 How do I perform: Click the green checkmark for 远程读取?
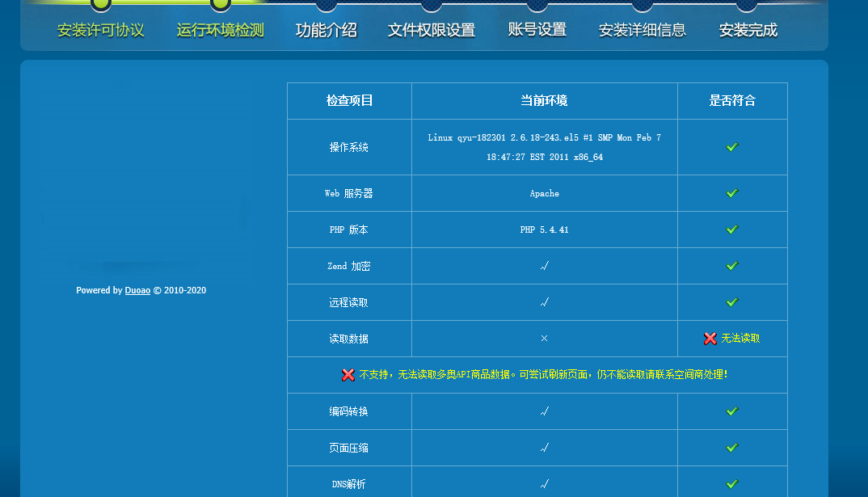tap(731, 302)
